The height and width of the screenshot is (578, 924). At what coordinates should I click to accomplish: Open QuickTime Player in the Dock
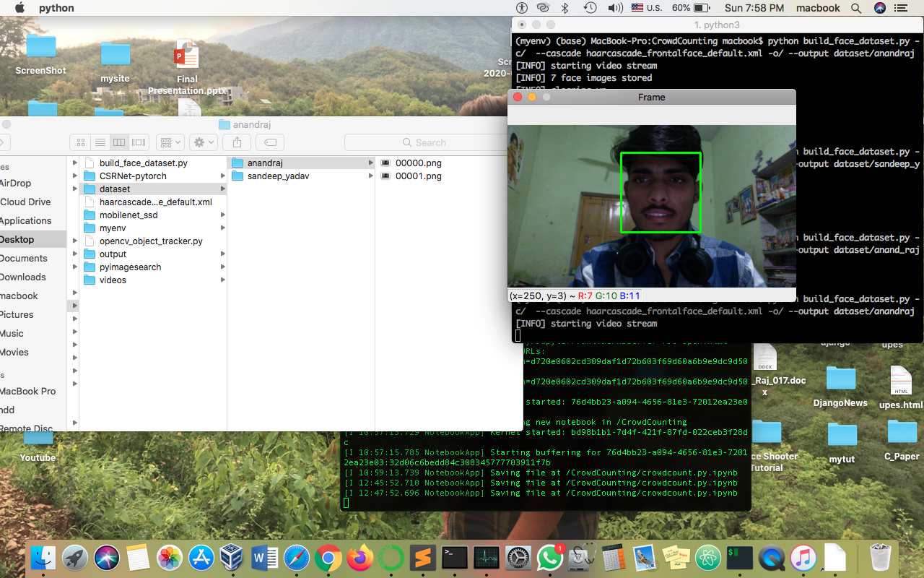(772, 557)
